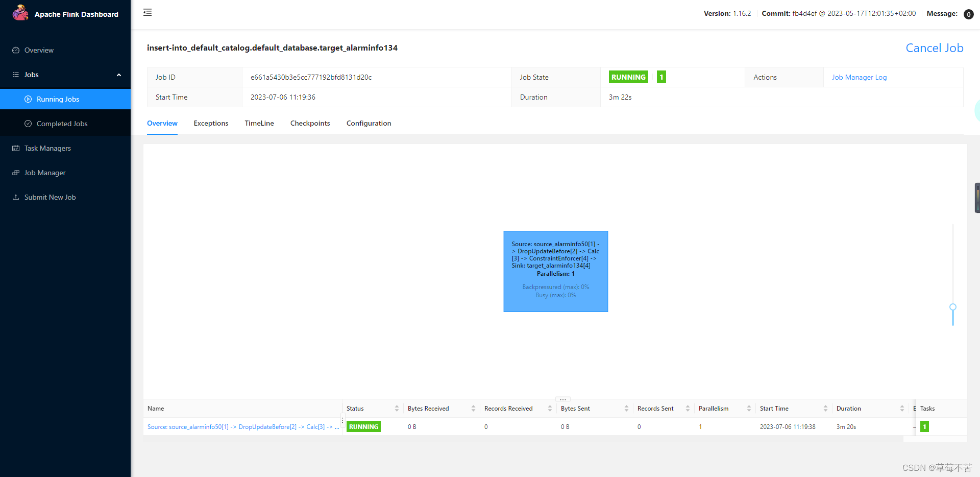980x477 pixels.
Task: Click the Jobs list icon
Action: coord(16,75)
